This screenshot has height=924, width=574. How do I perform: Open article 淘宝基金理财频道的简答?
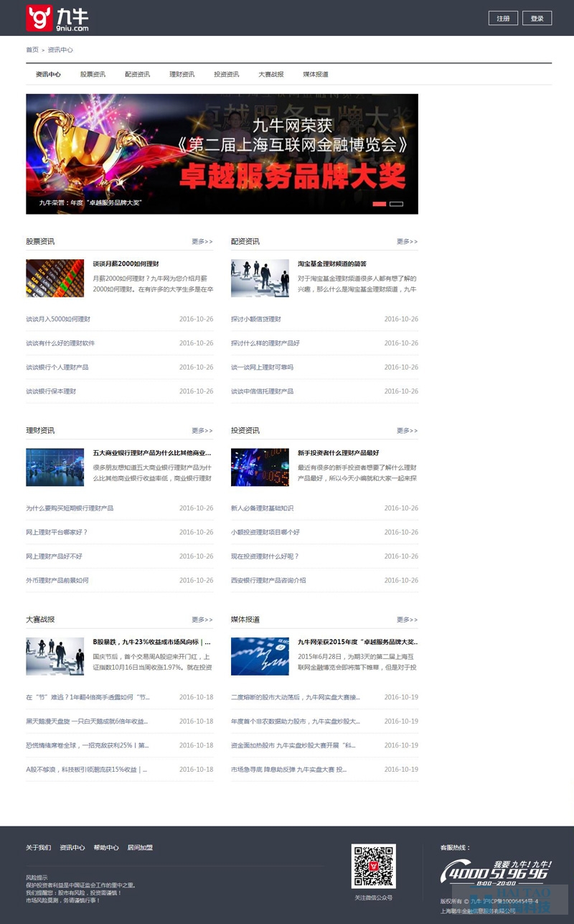pyautogui.click(x=332, y=264)
